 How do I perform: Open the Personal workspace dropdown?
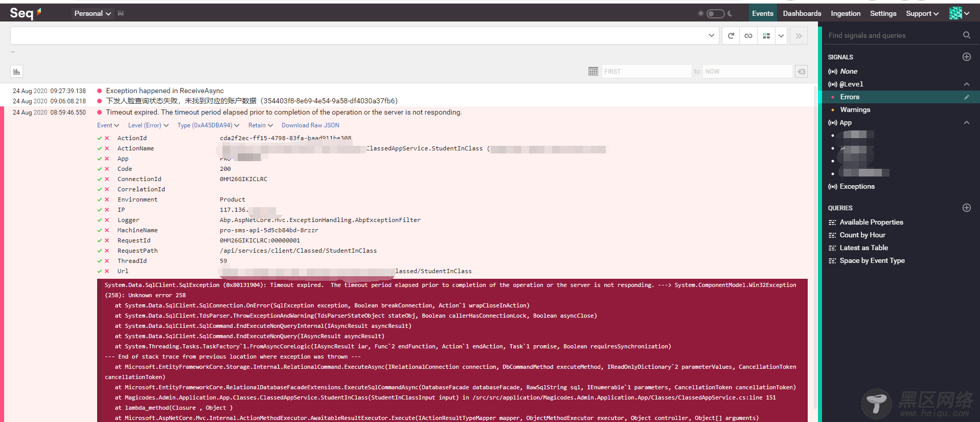click(93, 14)
